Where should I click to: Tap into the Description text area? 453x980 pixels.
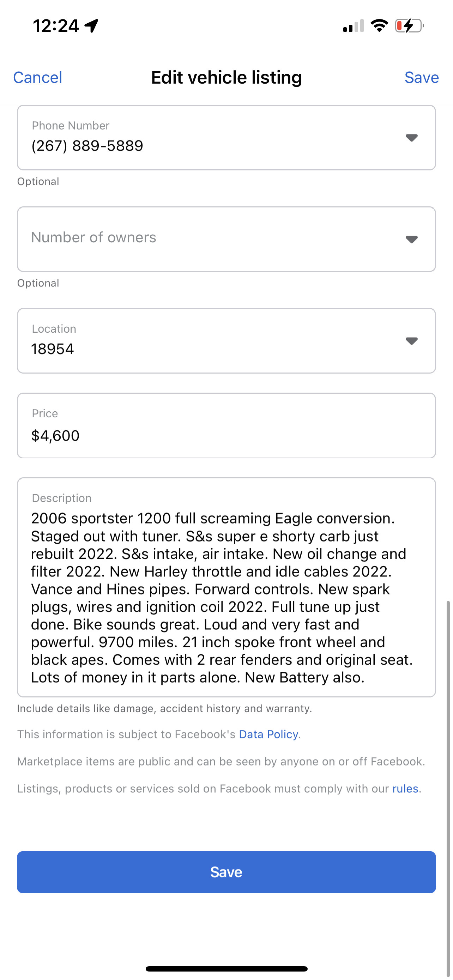[226, 597]
